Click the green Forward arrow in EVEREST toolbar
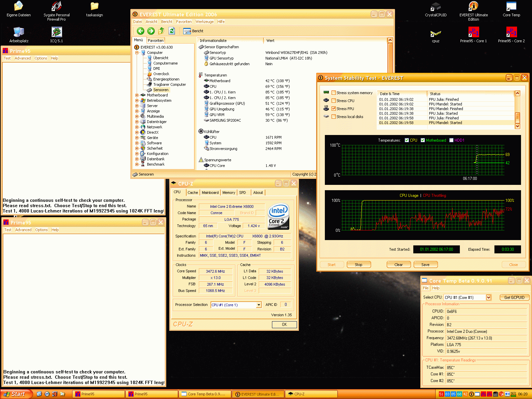532x399 pixels. [x=151, y=31]
